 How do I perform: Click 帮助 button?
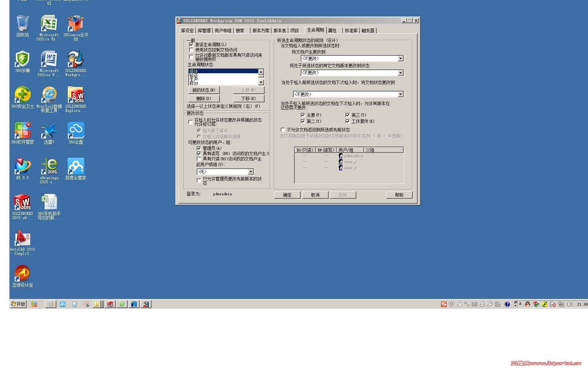[399, 195]
